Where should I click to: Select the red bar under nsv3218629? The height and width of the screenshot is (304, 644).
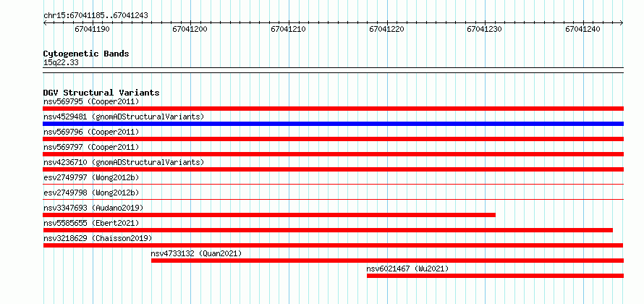pos(333,245)
